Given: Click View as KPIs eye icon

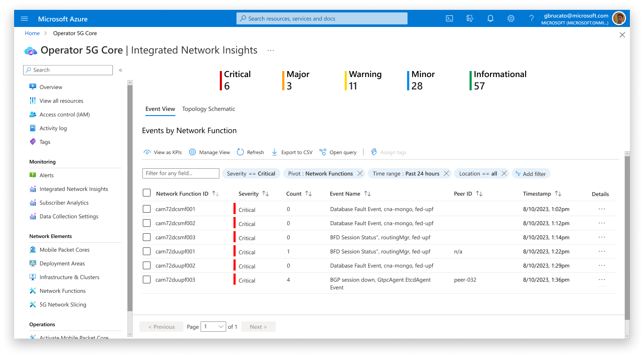Looking at the screenshot, I should coord(147,152).
